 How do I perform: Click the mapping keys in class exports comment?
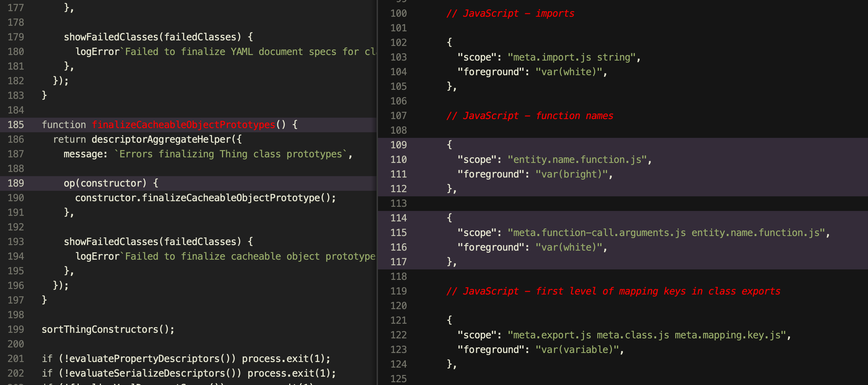(613, 291)
